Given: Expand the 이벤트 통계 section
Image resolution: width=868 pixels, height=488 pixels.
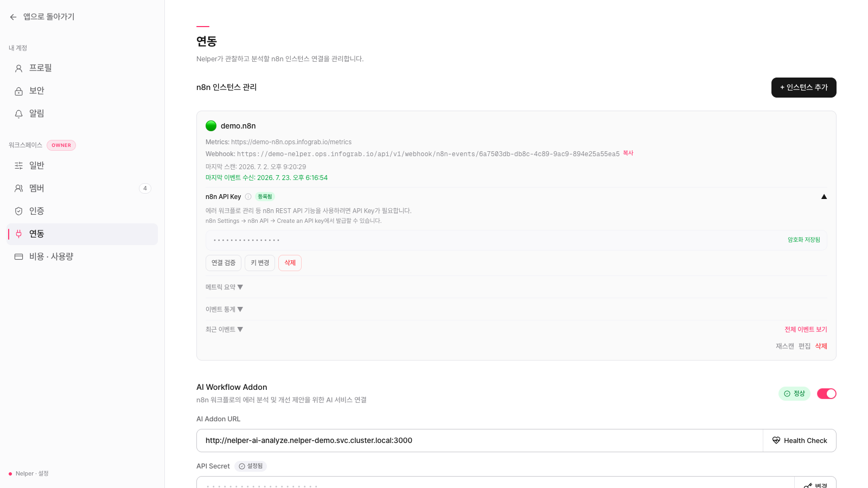Looking at the screenshot, I should [224, 310].
